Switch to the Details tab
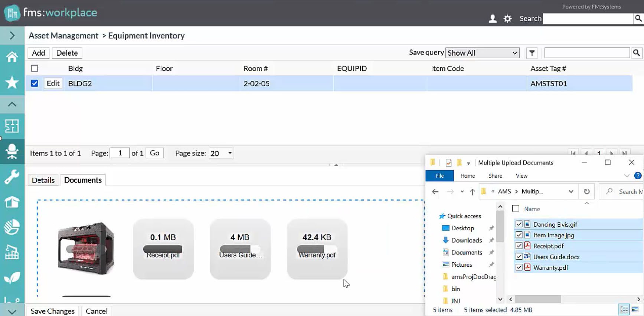644x316 pixels. click(x=43, y=180)
